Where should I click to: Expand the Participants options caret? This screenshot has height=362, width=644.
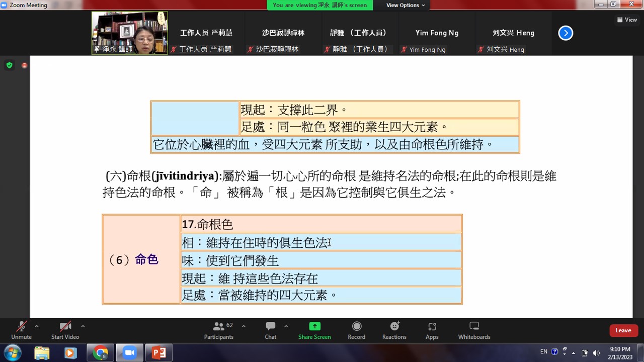[244, 326]
